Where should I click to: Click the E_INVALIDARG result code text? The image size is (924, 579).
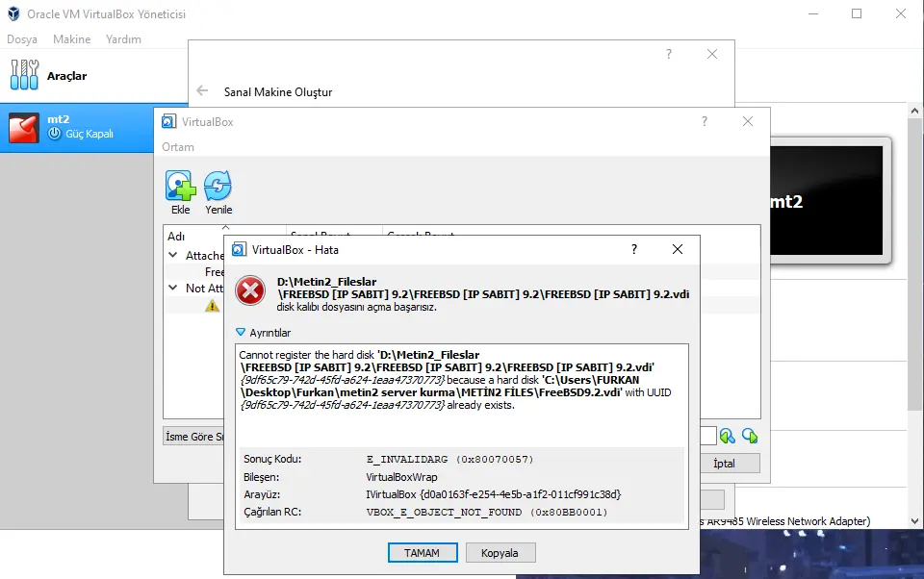tap(449, 459)
